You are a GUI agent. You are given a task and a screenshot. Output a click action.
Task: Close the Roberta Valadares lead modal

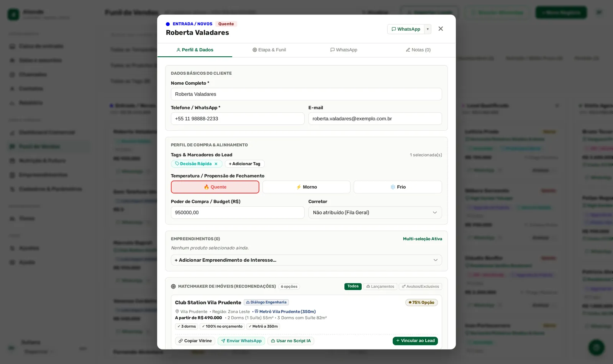point(441,29)
